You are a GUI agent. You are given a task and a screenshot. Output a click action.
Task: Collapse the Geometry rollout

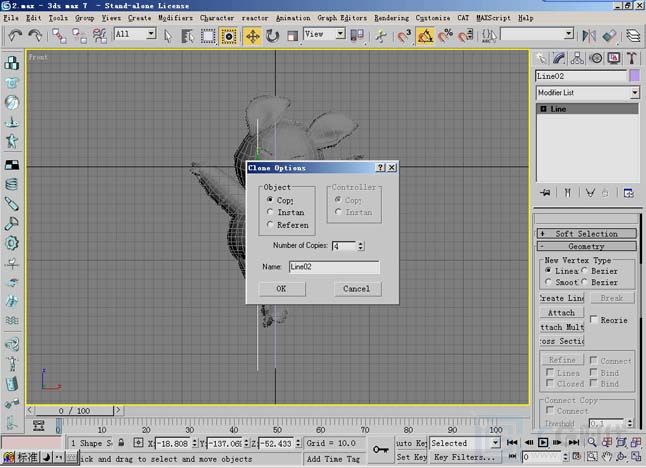(x=587, y=246)
